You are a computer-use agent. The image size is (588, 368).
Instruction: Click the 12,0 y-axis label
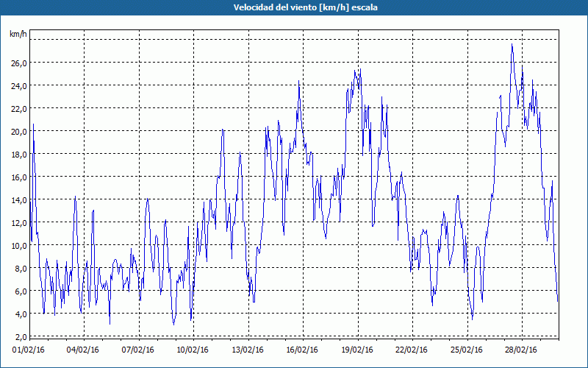19,223
